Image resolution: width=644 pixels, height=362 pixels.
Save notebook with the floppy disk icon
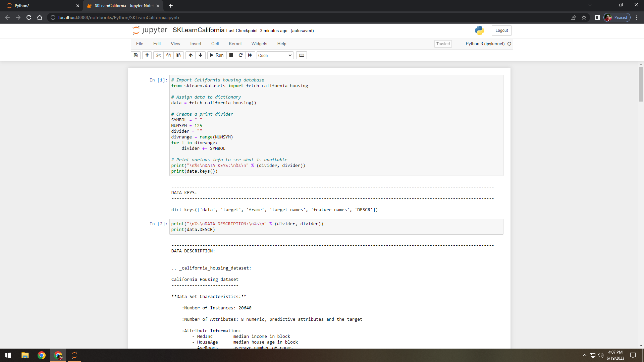coord(136,55)
